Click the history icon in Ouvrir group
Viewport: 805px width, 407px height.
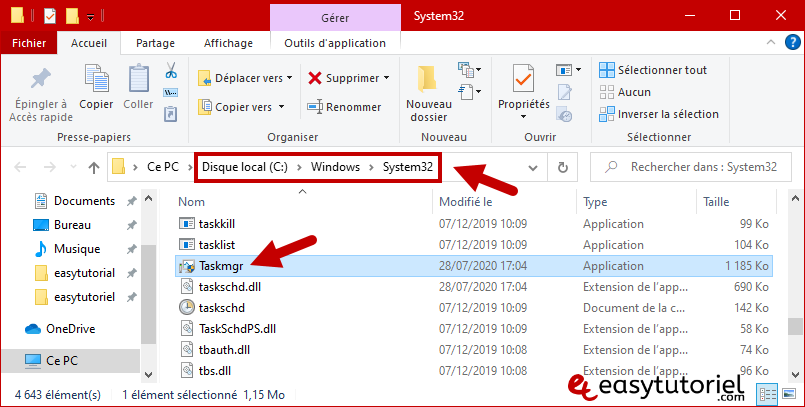point(564,115)
